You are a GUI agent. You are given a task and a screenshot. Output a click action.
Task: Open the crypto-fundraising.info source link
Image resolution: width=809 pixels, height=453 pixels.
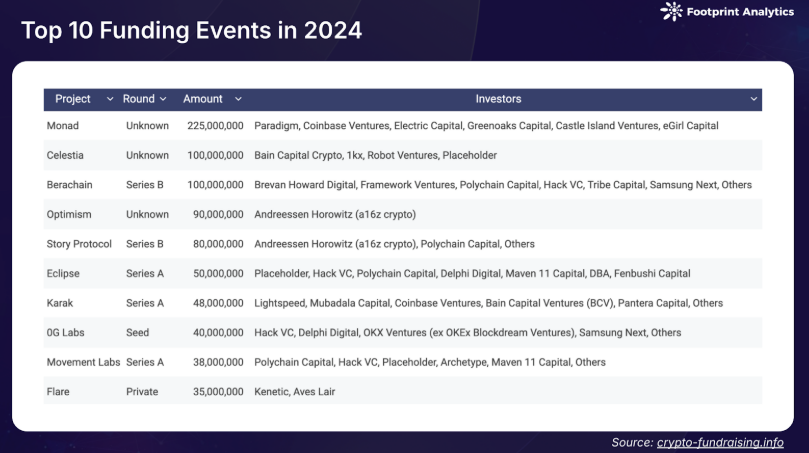coord(720,442)
